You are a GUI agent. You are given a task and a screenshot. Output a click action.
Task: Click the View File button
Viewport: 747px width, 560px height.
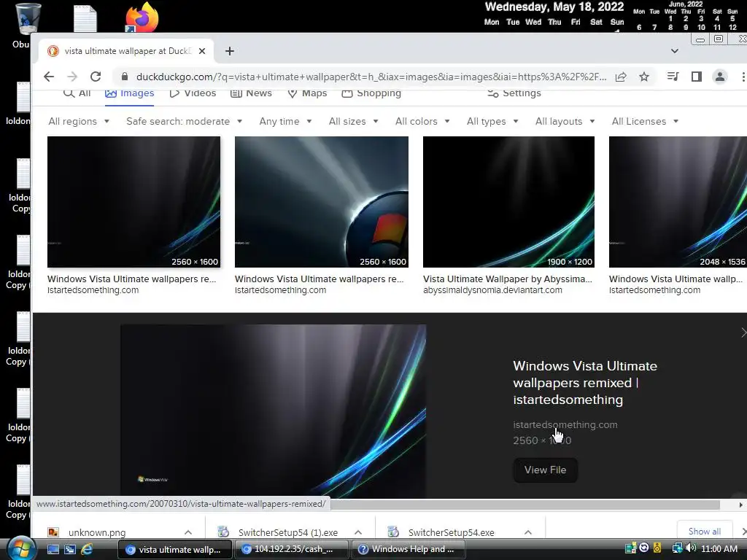545,470
